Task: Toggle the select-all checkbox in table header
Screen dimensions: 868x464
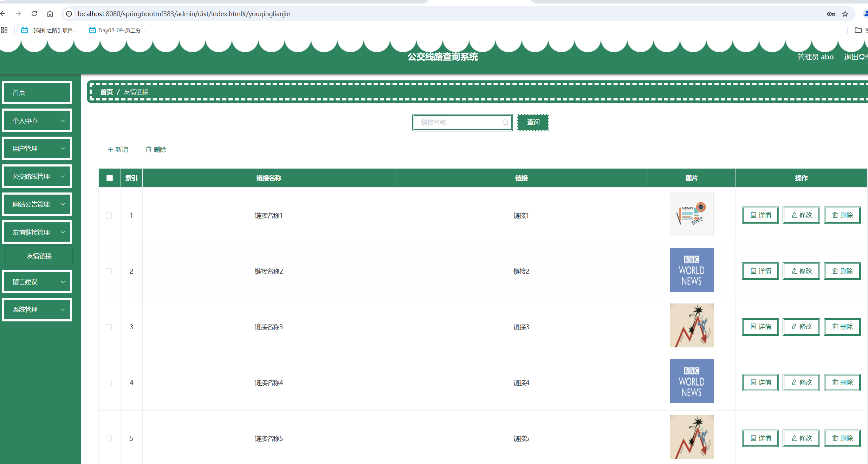Action: click(110, 178)
